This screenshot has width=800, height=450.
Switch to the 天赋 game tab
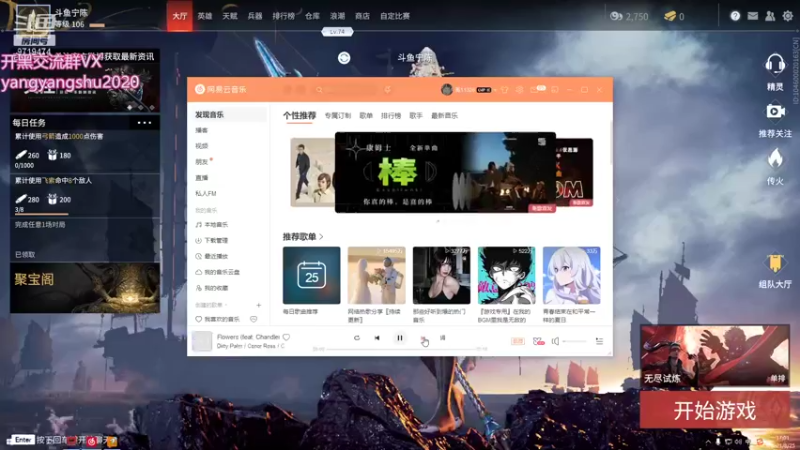pos(230,16)
